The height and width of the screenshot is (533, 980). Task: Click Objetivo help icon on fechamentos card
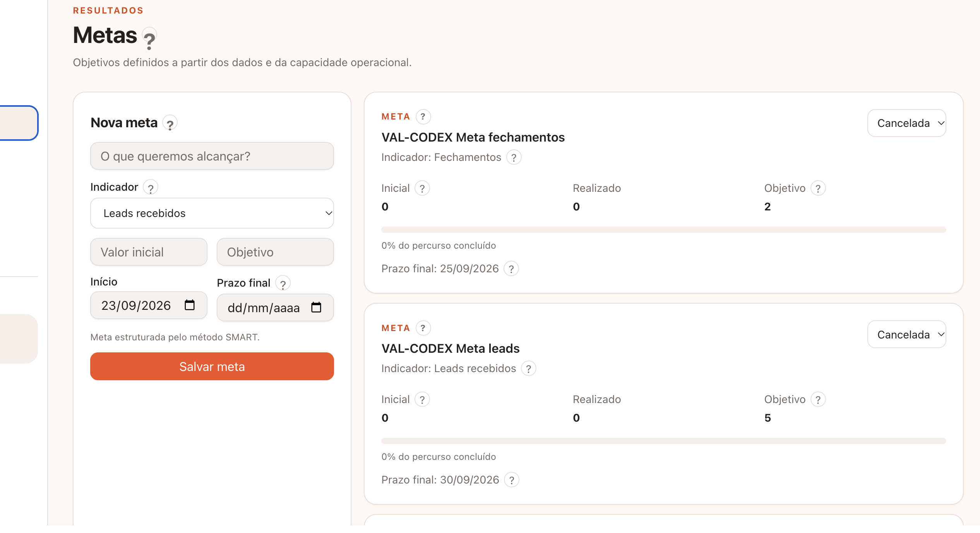point(818,188)
